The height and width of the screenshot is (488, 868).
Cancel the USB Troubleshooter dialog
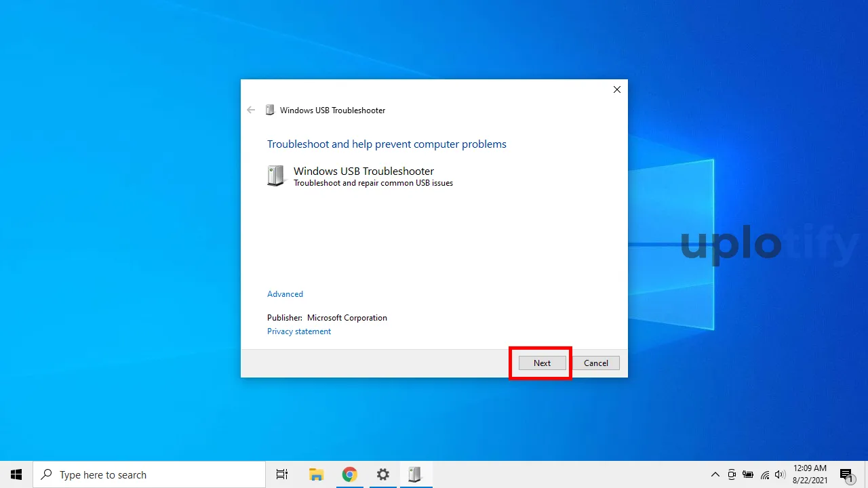pyautogui.click(x=596, y=363)
